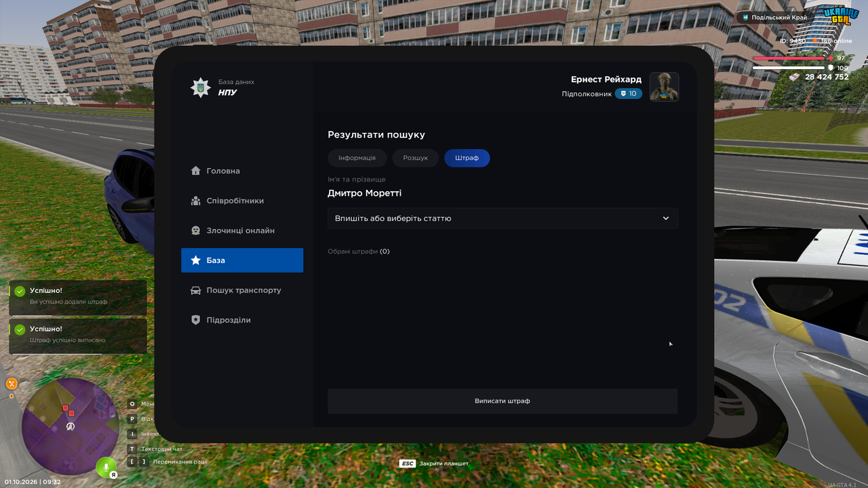This screenshot has width=868, height=488.
Task: Click the green microphone icon by the minimap
Action: click(106, 466)
